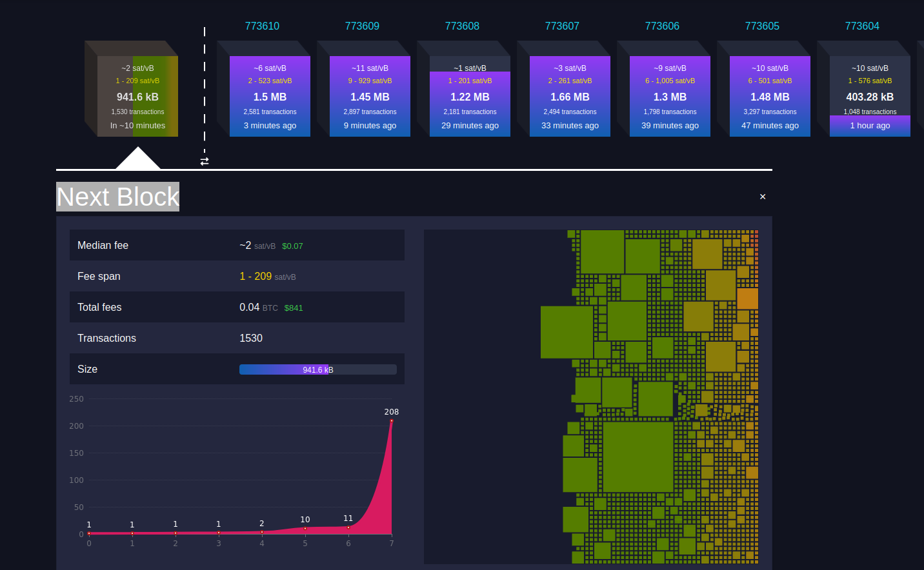Viewport: 924px width, 570px height.
Task: Click the Median fee value ~2 sat/vB
Action: coord(257,246)
